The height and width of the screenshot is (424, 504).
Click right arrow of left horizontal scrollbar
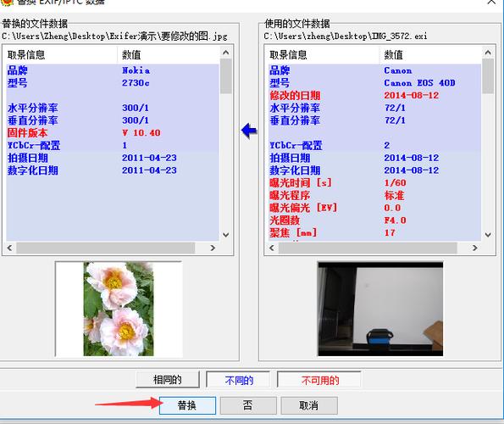coord(213,248)
